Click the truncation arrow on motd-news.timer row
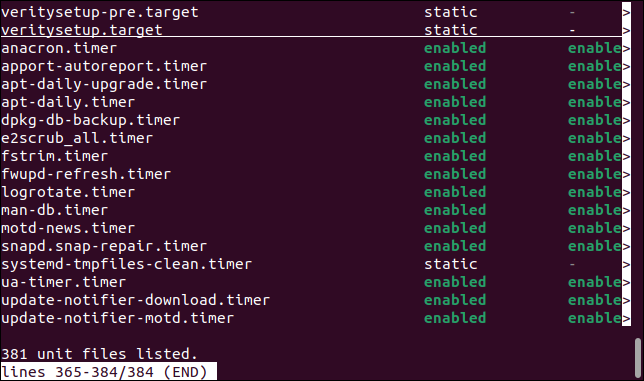 point(626,229)
